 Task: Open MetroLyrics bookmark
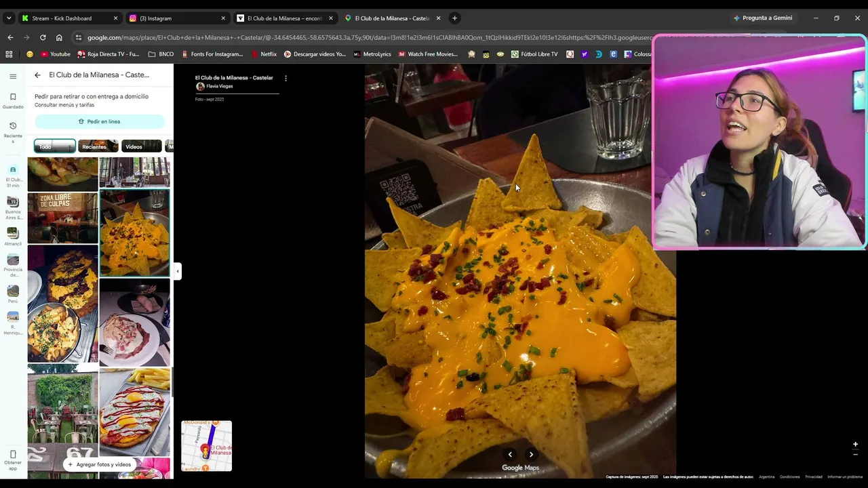pyautogui.click(x=372, y=54)
